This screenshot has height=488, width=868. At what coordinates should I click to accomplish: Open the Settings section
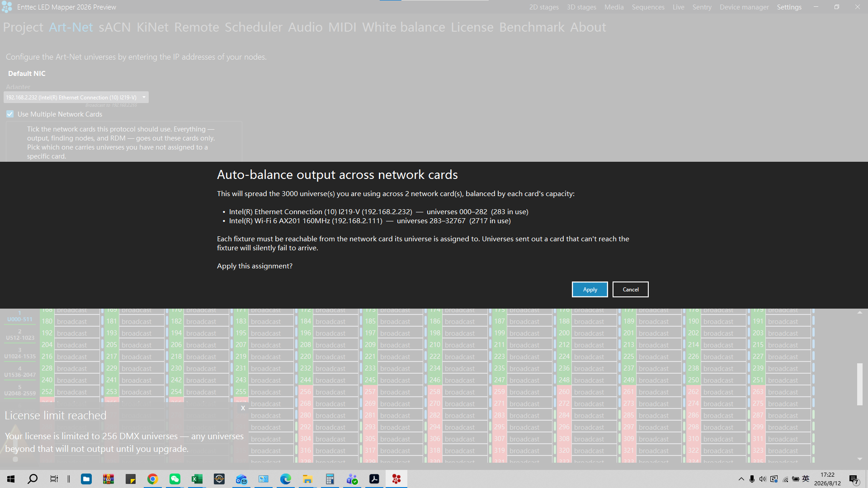(x=789, y=7)
